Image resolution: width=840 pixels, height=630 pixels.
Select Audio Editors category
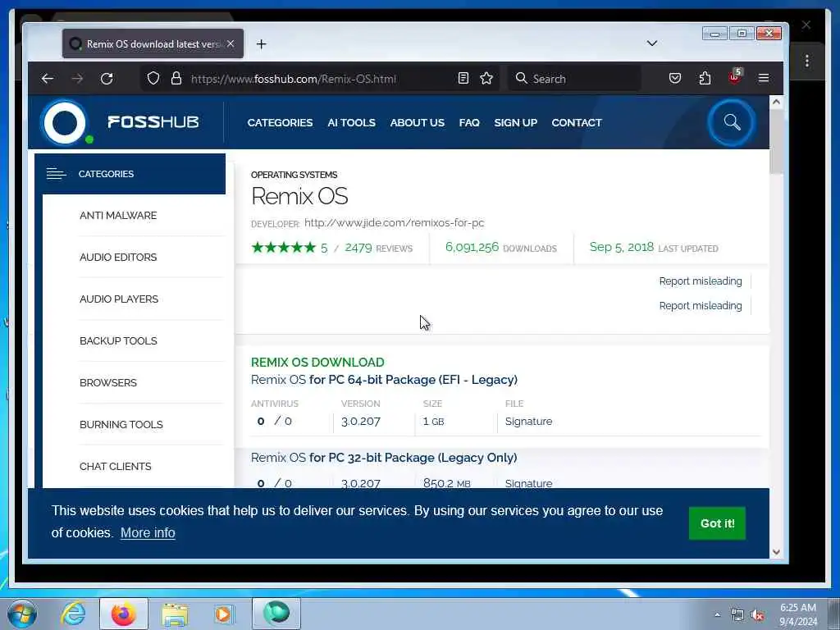pos(118,257)
